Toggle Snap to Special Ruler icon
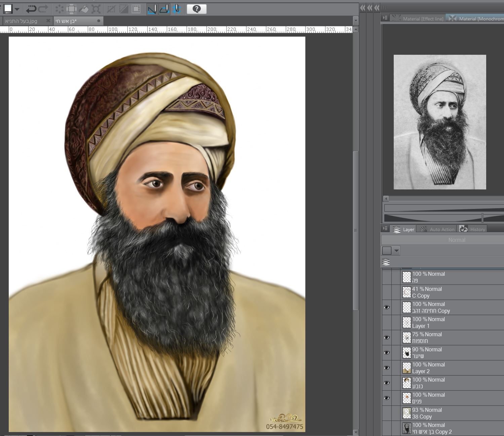The image size is (504, 436). [164, 9]
